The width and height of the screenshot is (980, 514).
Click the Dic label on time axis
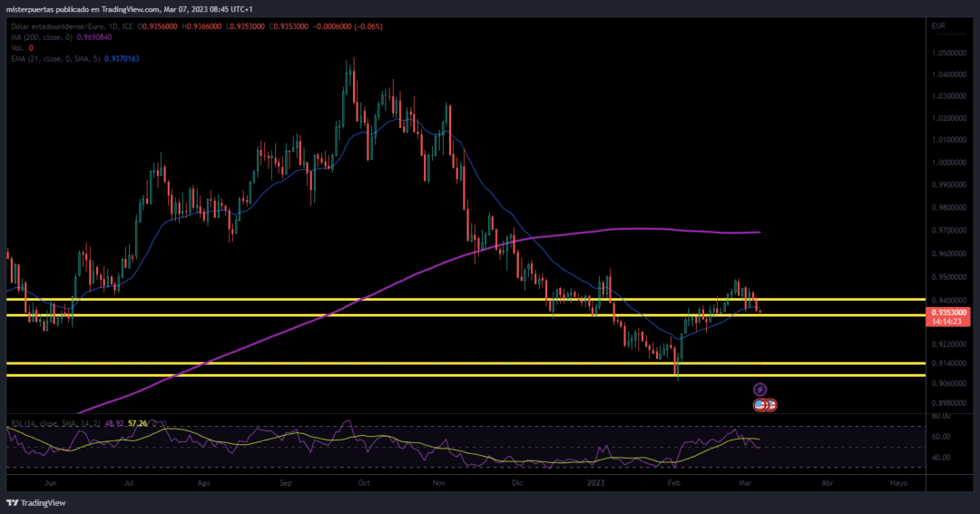[517, 483]
